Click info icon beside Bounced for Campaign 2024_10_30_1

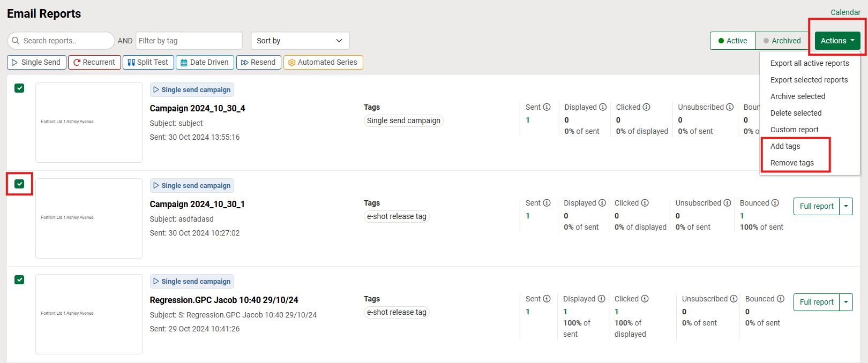tap(775, 203)
